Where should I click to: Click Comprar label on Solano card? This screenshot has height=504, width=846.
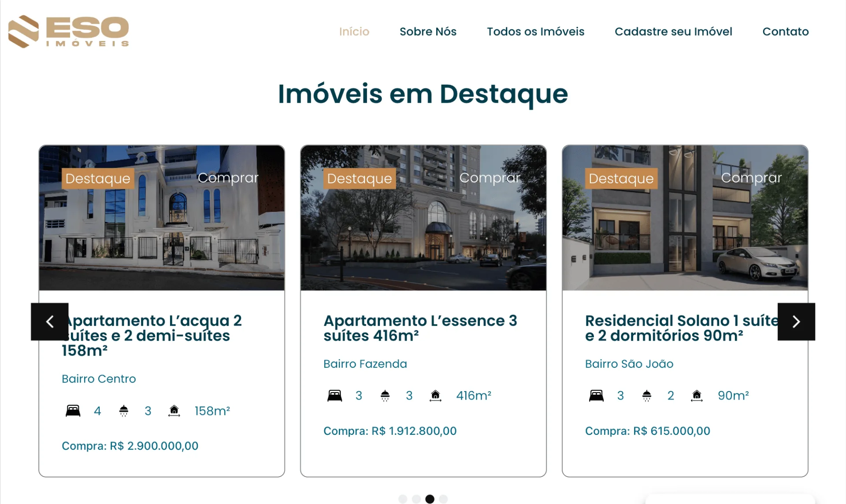(751, 178)
